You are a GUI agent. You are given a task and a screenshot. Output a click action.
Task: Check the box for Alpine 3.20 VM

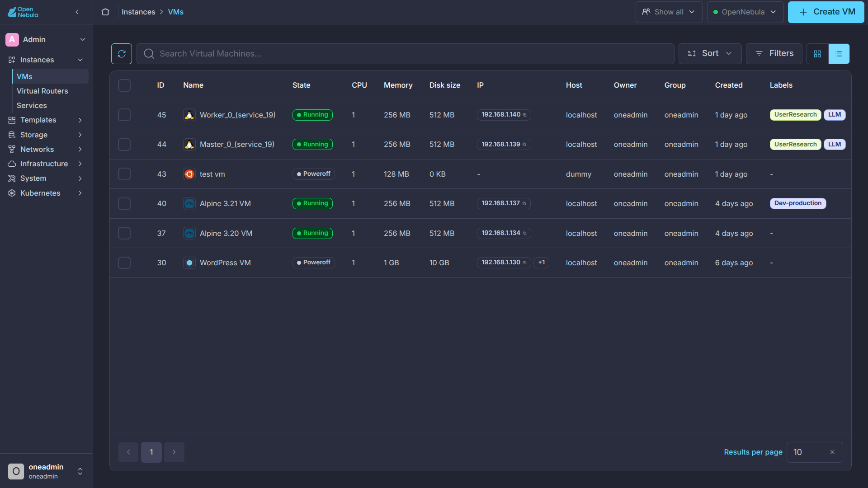point(124,233)
